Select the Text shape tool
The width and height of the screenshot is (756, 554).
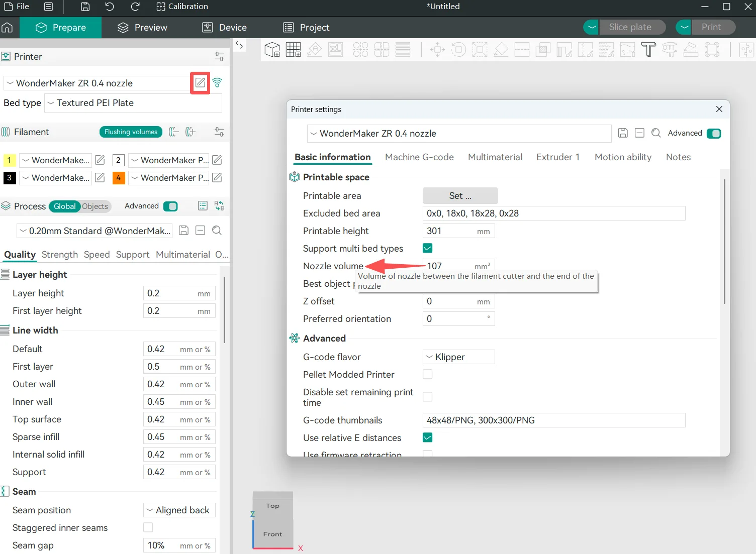(648, 50)
